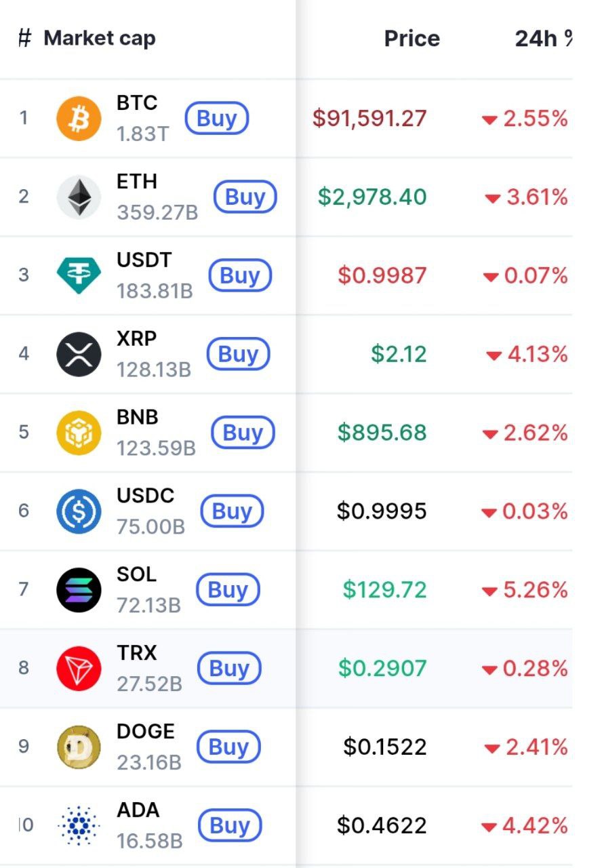
Task: Click the Tether USDT logo
Action: (x=79, y=276)
